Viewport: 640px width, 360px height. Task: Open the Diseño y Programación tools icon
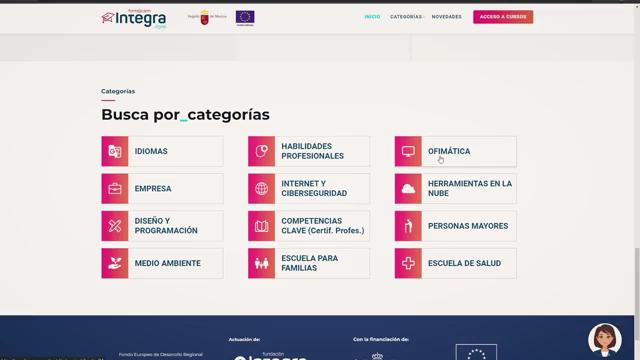115,226
